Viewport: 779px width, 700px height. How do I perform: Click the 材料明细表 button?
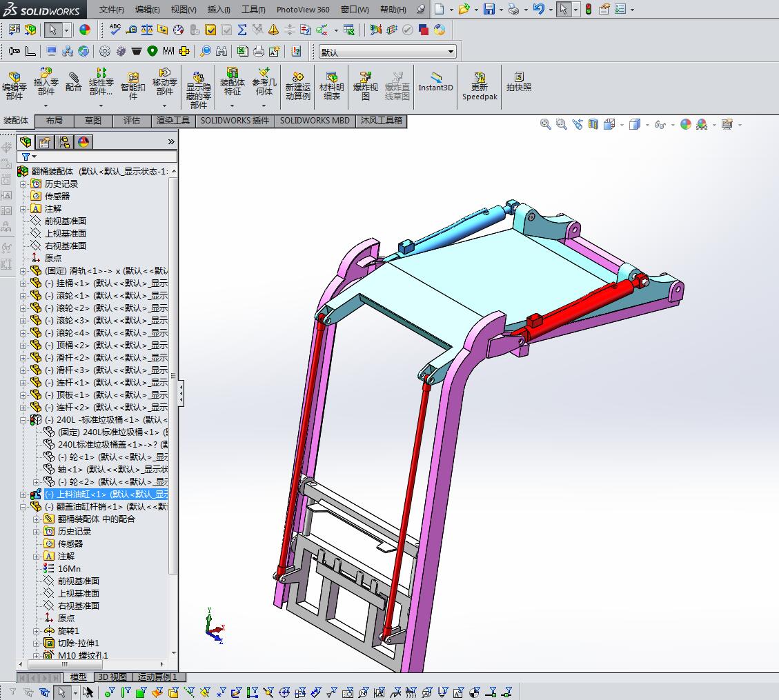pos(332,84)
